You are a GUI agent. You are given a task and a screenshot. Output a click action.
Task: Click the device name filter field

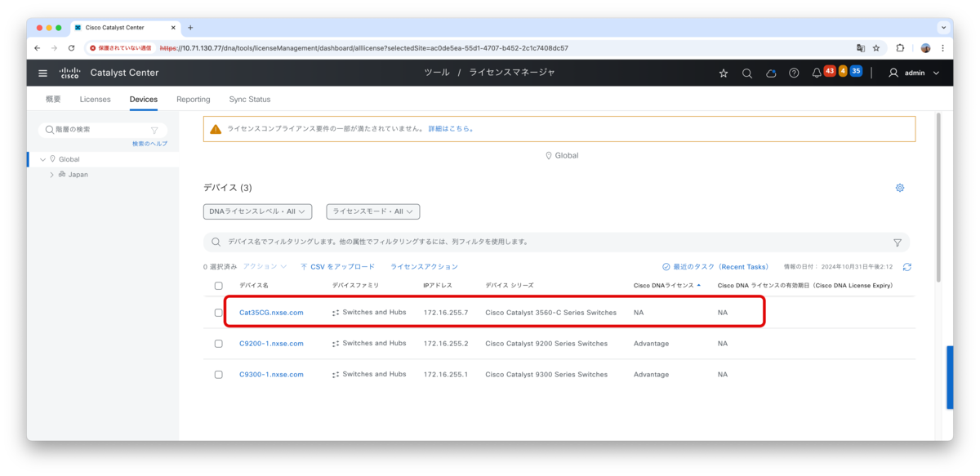pyautogui.click(x=555, y=242)
